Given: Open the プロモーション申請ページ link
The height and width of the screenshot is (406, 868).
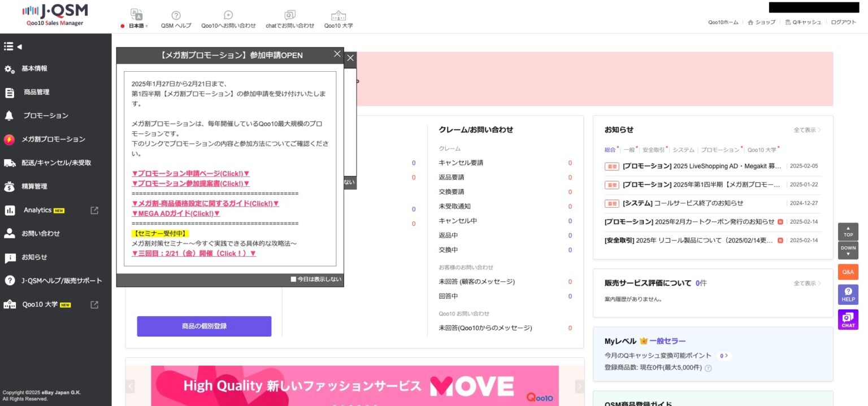Looking at the screenshot, I should (190, 173).
